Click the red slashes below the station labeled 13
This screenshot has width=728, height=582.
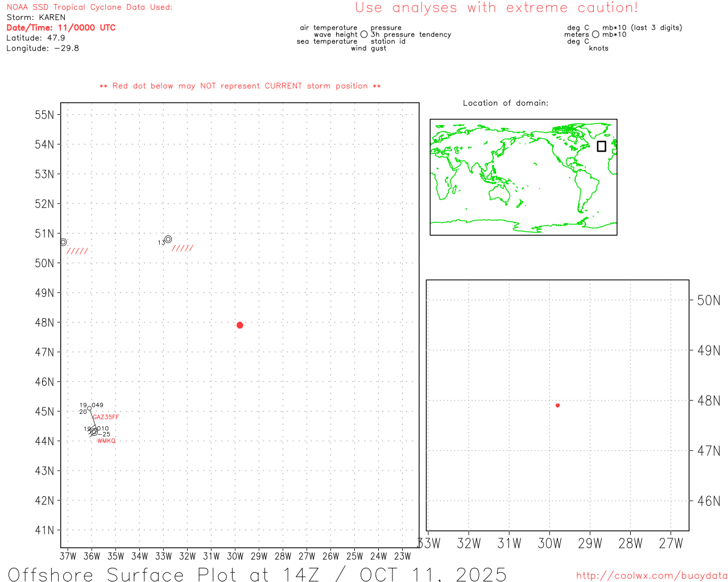click(x=183, y=248)
